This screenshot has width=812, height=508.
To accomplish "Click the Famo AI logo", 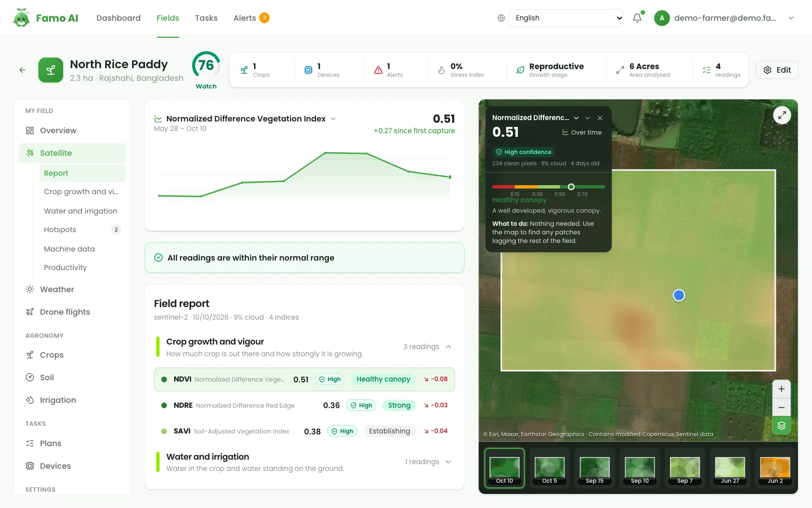I will (46, 18).
